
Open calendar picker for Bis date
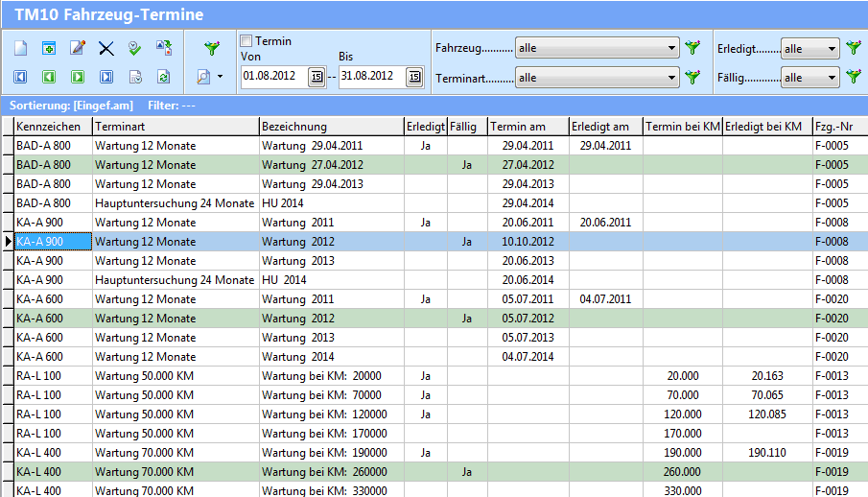tap(414, 77)
